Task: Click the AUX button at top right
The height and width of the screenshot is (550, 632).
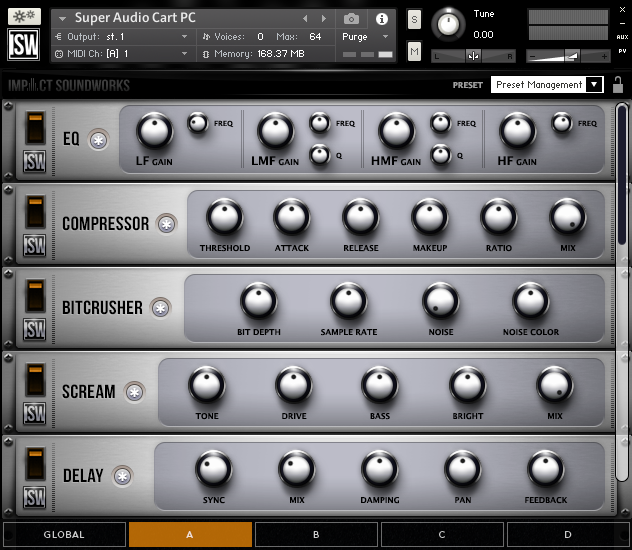Action: (622, 37)
